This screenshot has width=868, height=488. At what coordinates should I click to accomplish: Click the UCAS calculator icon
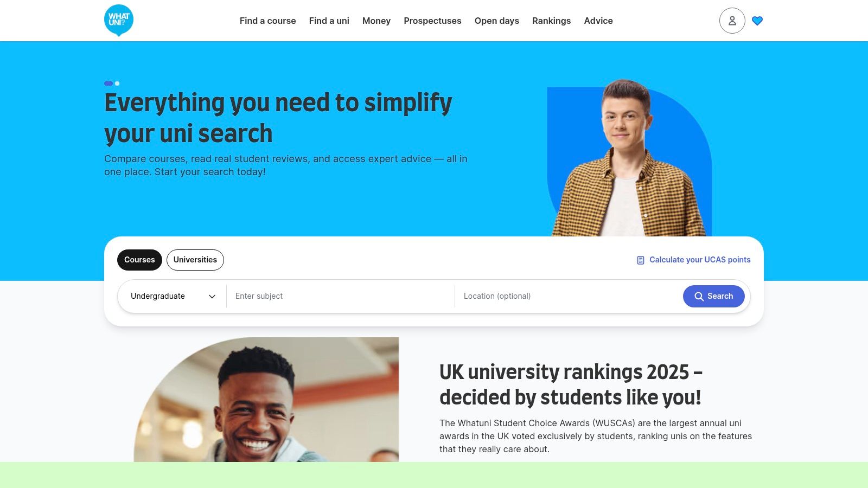pyautogui.click(x=640, y=260)
